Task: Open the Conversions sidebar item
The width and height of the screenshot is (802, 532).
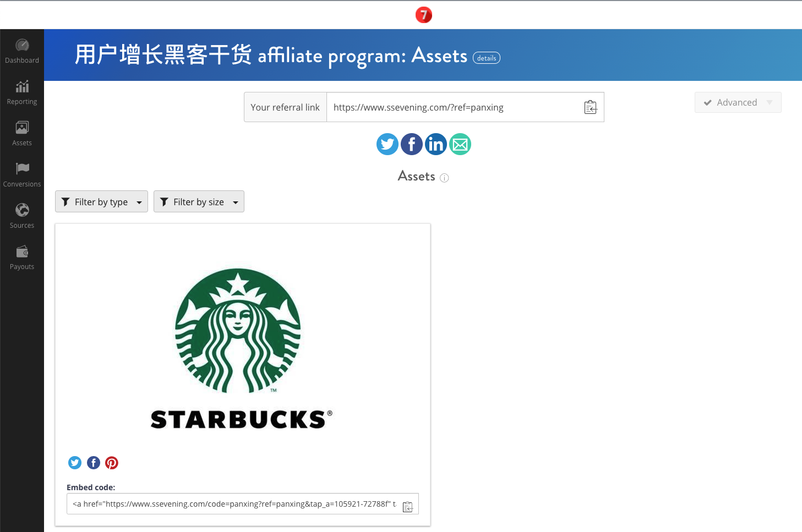Action: coord(22,175)
